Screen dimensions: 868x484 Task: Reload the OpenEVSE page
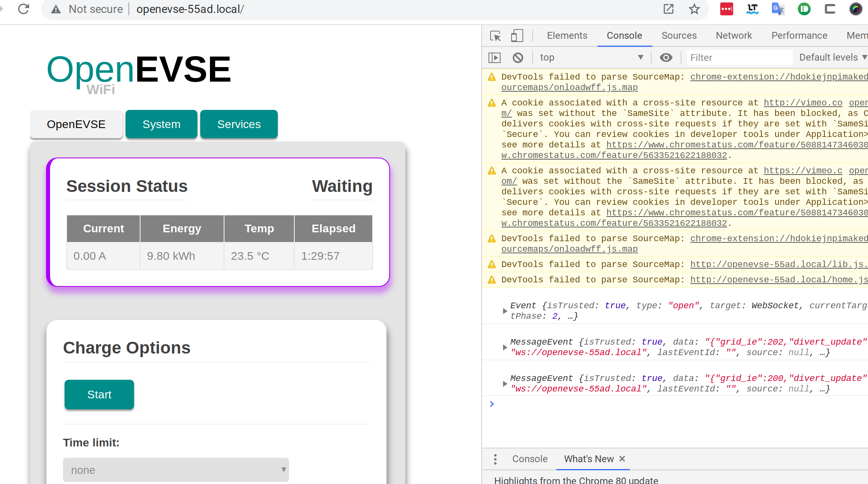tap(24, 9)
